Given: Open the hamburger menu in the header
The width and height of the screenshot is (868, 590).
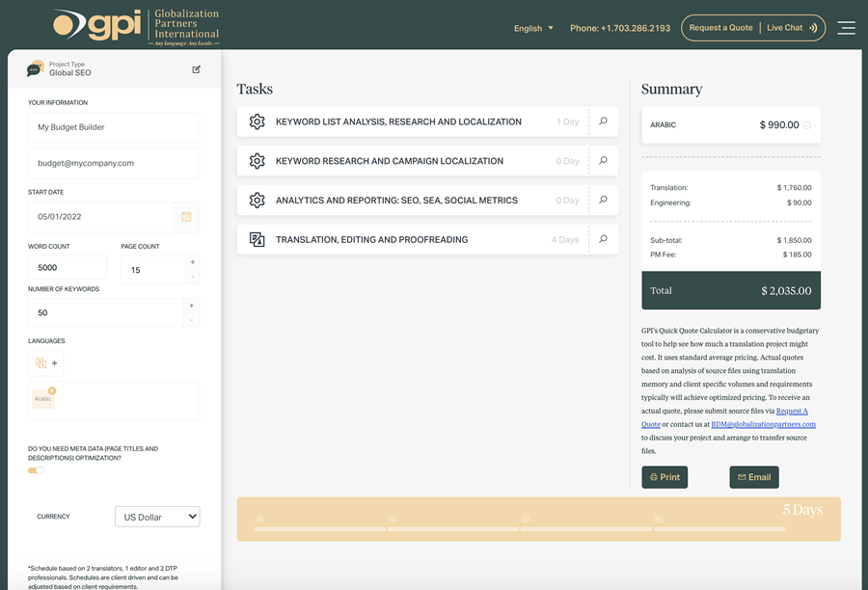Looking at the screenshot, I should coord(846,28).
